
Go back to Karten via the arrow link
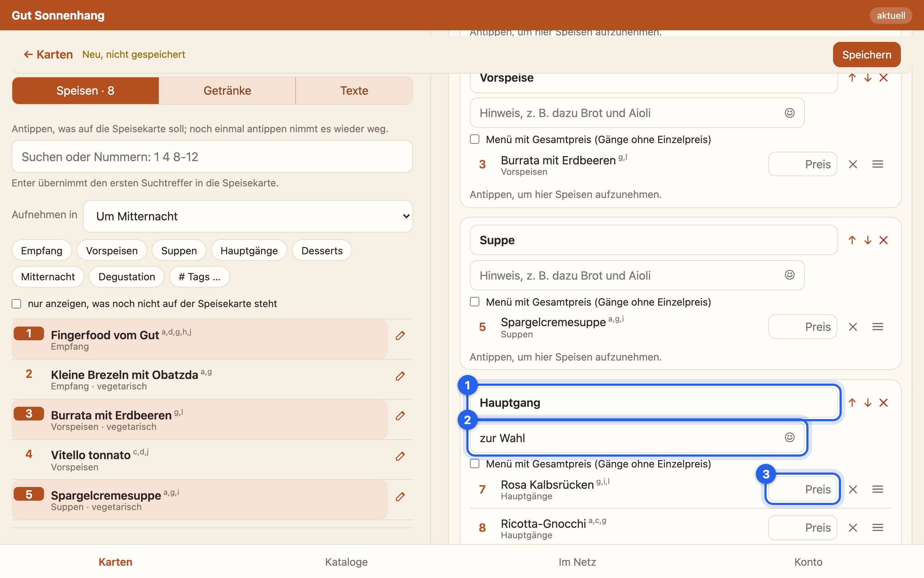click(48, 55)
